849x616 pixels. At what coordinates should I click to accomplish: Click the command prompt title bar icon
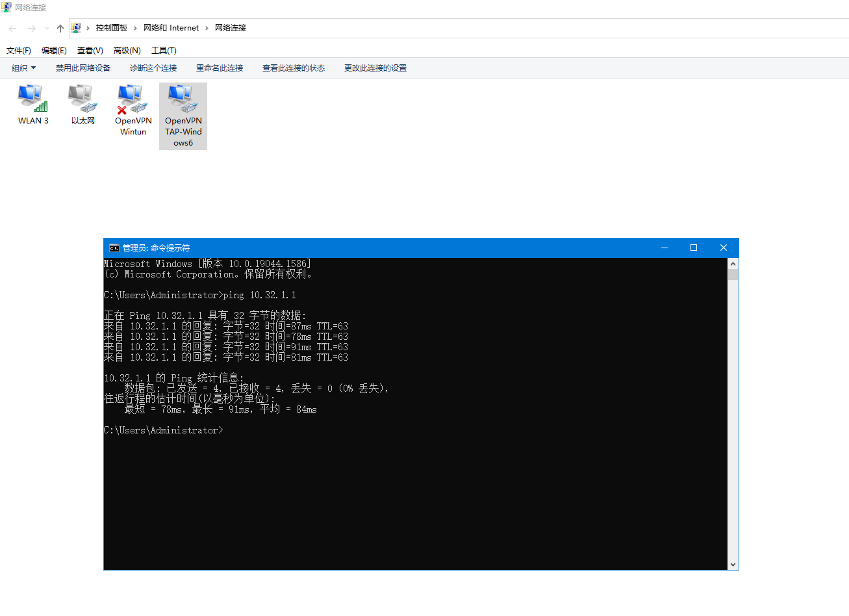click(x=114, y=248)
